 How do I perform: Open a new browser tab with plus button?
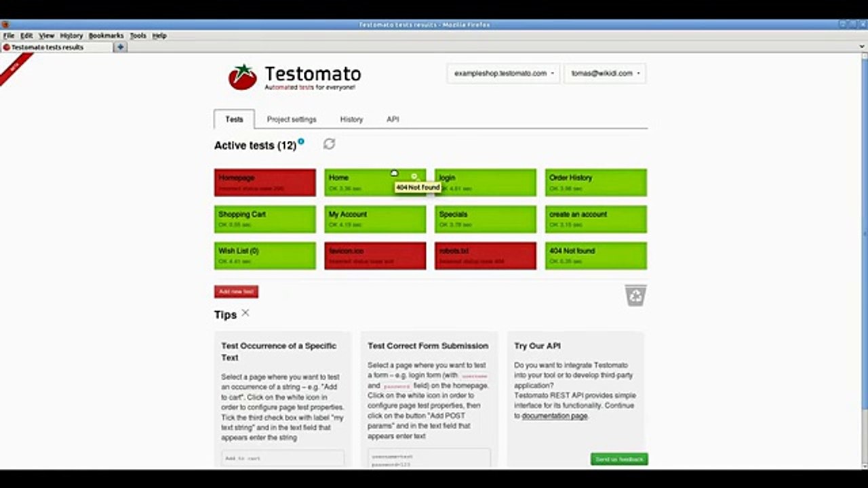[x=120, y=47]
